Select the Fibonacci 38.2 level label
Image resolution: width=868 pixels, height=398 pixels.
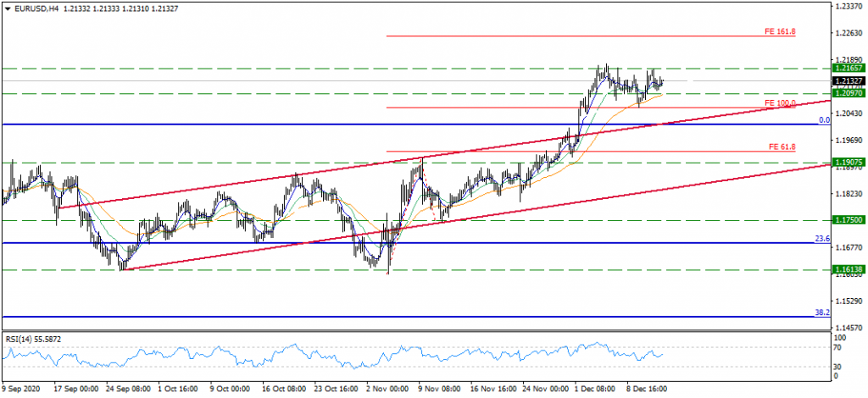(x=821, y=312)
